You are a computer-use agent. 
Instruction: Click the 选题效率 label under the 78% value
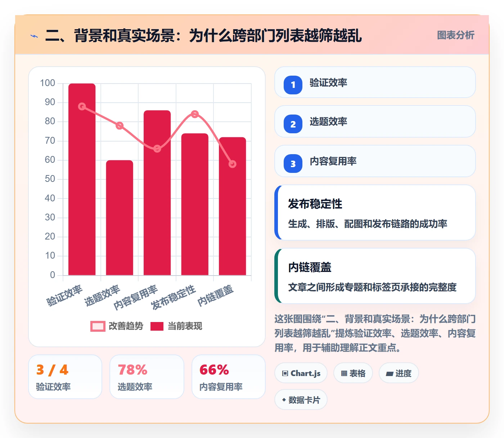click(x=135, y=387)
